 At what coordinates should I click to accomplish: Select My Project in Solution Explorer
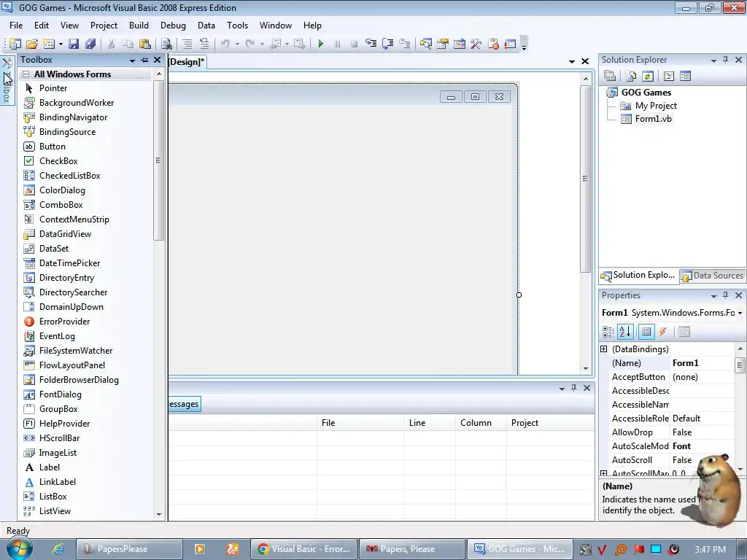[x=656, y=106]
